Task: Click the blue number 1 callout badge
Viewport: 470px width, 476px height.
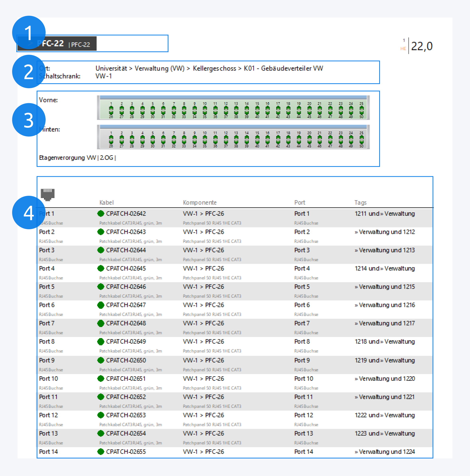Action: [x=29, y=32]
